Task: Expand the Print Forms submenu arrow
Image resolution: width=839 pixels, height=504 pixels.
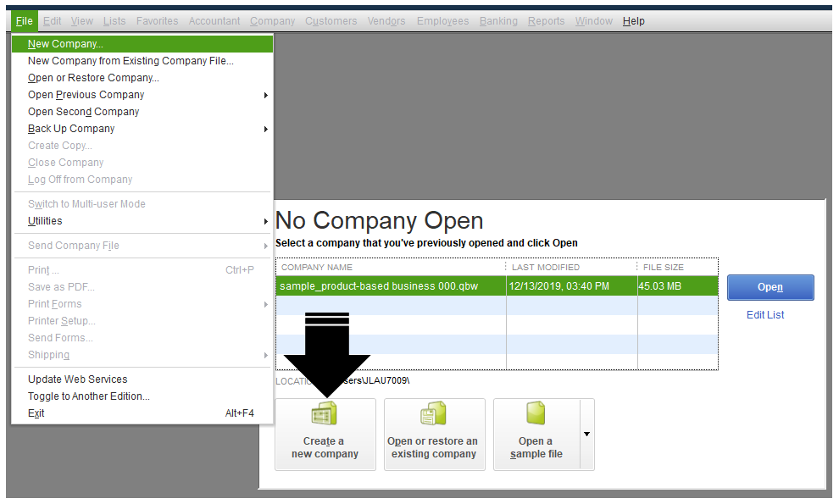Action: coord(266,304)
